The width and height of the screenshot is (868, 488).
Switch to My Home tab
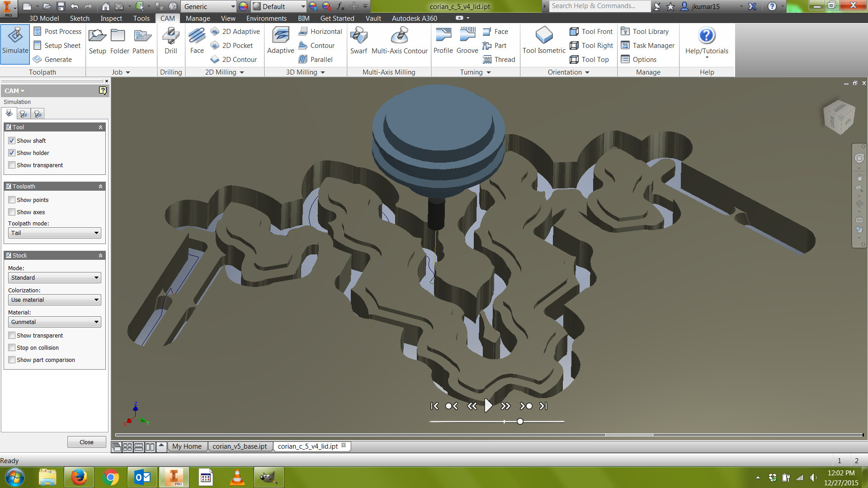pyautogui.click(x=187, y=446)
